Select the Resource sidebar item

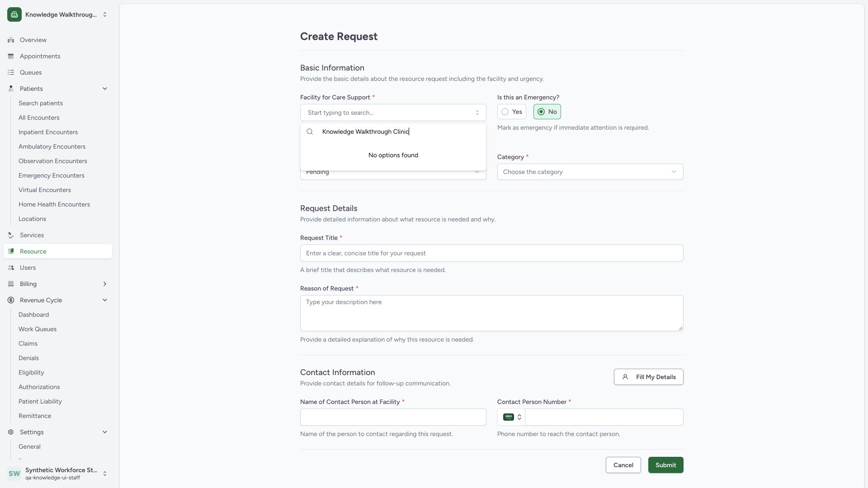tap(58, 251)
